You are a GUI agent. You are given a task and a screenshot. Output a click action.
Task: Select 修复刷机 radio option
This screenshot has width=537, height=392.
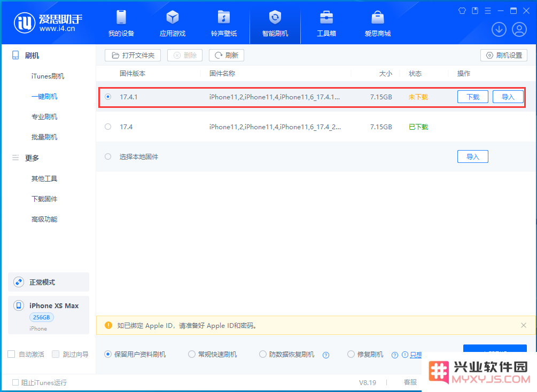click(x=351, y=354)
